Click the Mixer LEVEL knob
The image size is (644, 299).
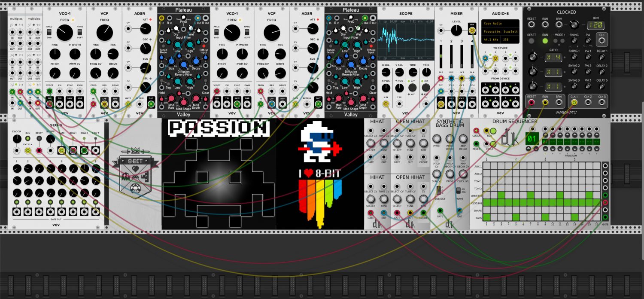point(456,30)
